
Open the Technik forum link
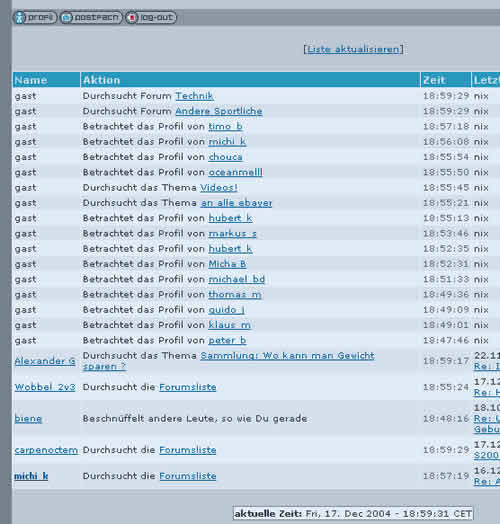195,96
